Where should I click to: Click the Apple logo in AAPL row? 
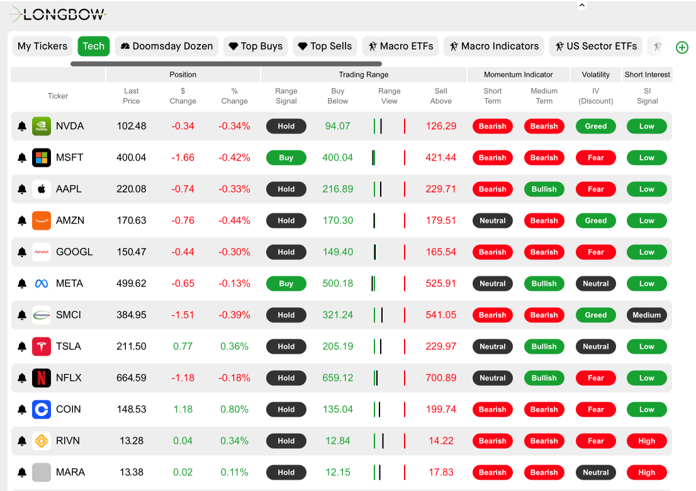[41, 189]
